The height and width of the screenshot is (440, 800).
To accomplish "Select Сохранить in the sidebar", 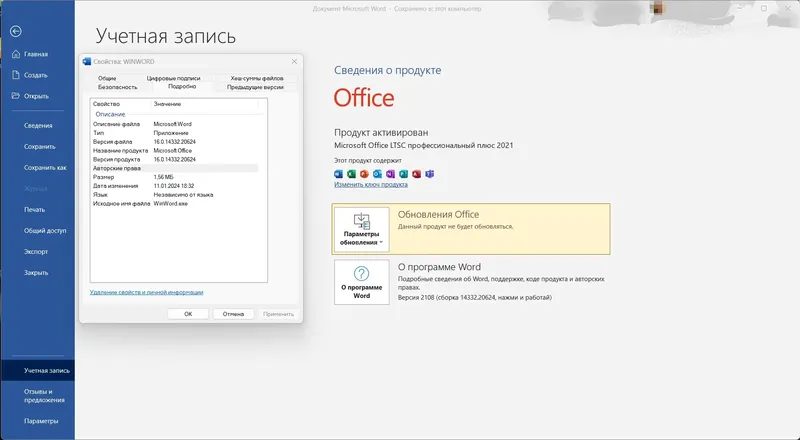I will [38, 146].
